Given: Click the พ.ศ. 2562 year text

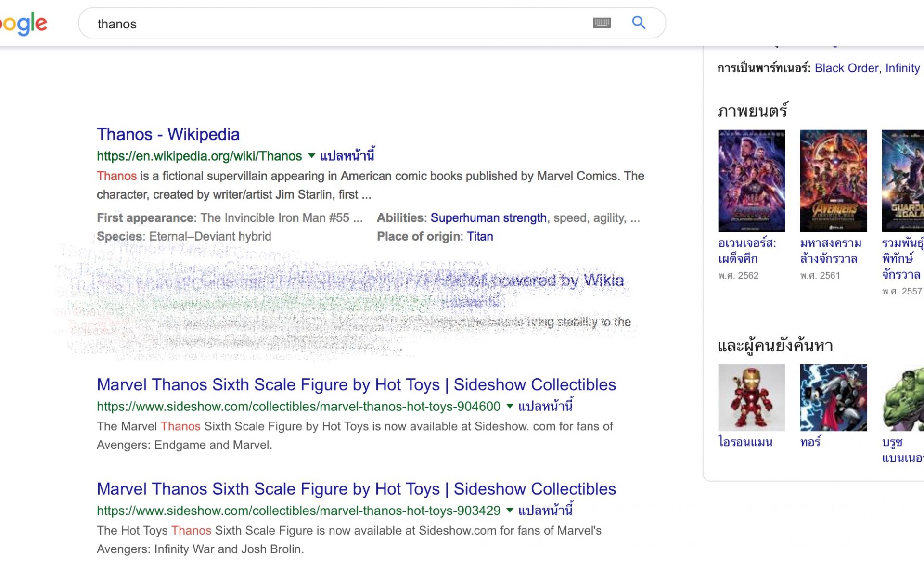Looking at the screenshot, I should [738, 275].
